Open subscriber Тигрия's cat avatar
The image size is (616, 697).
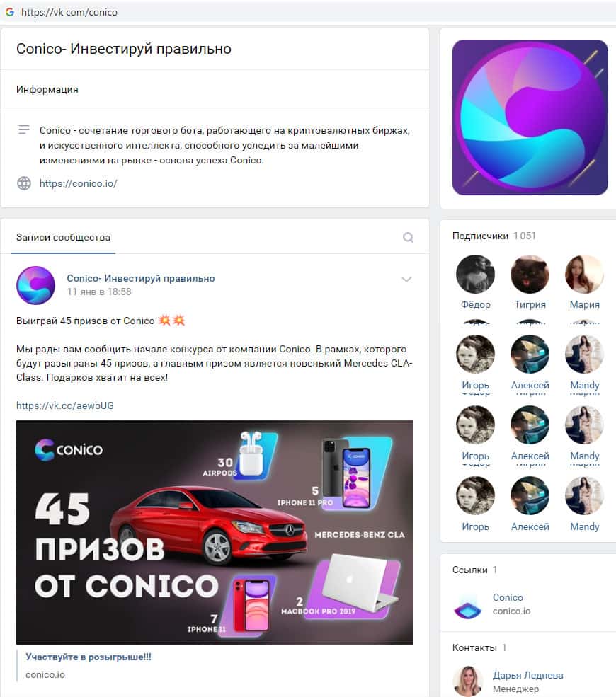click(x=530, y=275)
